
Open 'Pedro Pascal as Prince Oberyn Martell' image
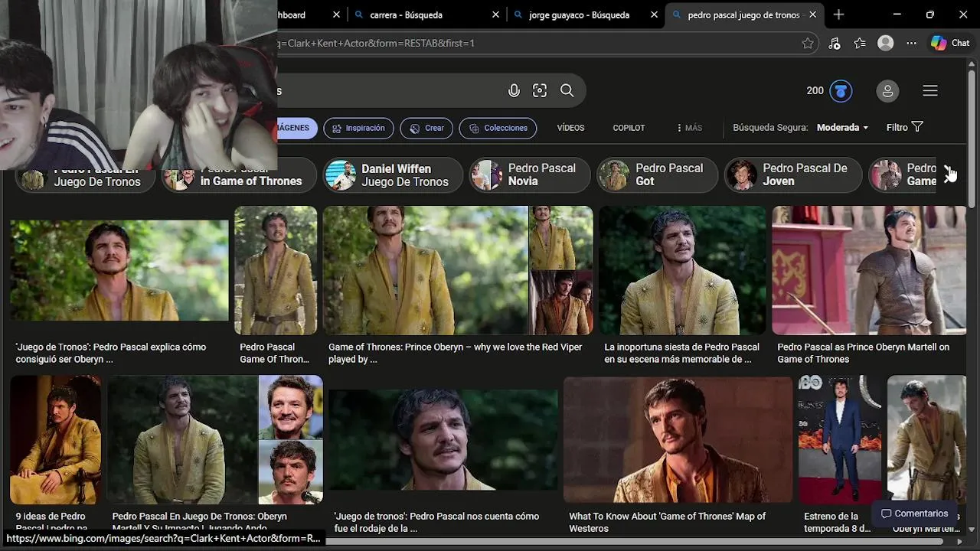pos(869,270)
